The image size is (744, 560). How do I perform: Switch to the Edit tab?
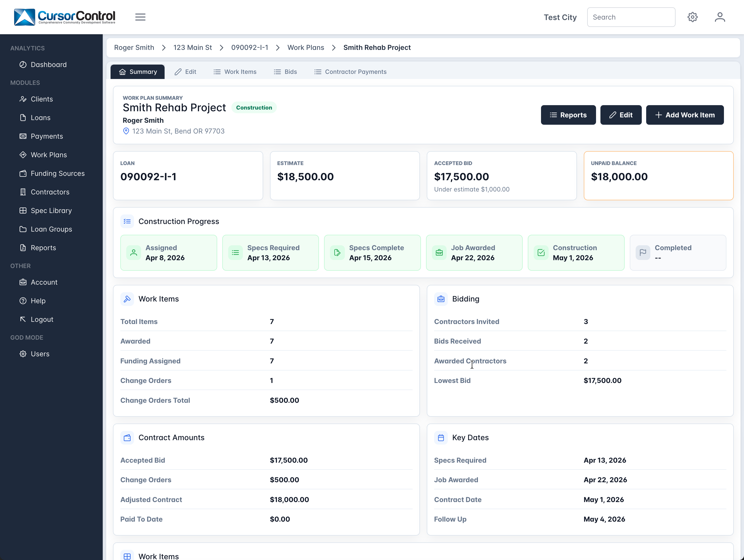pos(185,72)
